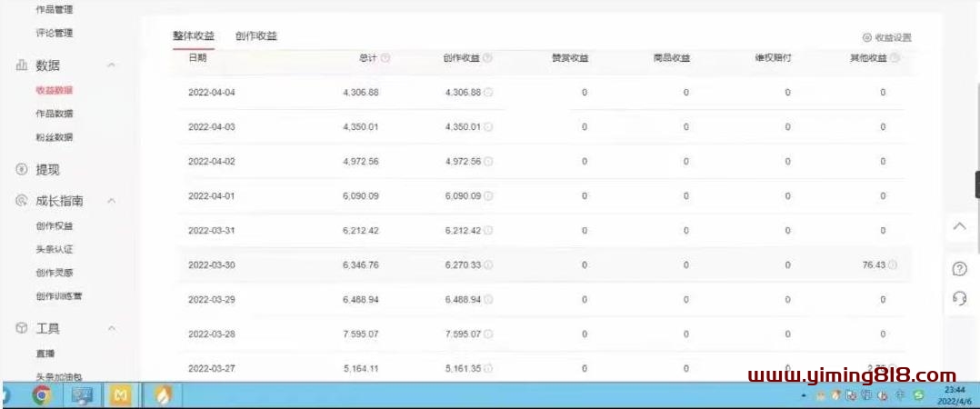Open 创作训练营 in the sidebar
980x409 pixels.
[59, 296]
